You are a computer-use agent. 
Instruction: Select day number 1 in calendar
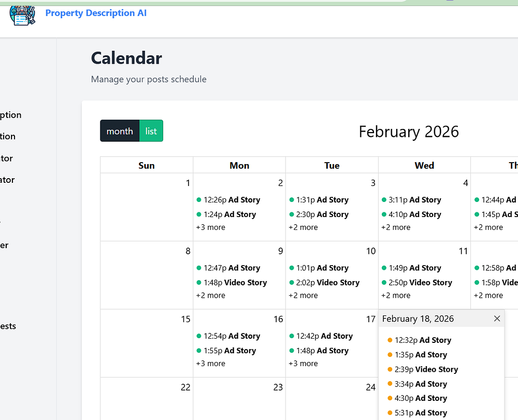[x=188, y=183]
